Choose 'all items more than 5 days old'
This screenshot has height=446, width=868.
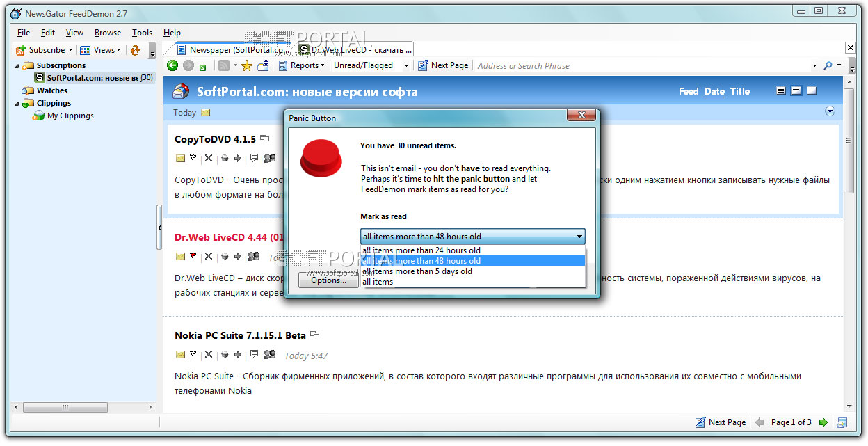(473, 271)
